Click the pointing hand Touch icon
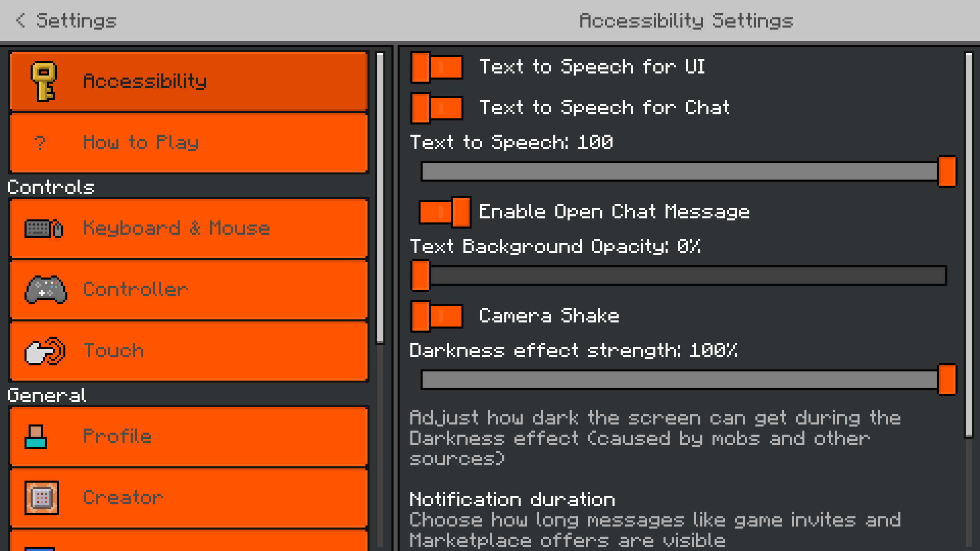The width and height of the screenshot is (980, 551). pos(45,351)
